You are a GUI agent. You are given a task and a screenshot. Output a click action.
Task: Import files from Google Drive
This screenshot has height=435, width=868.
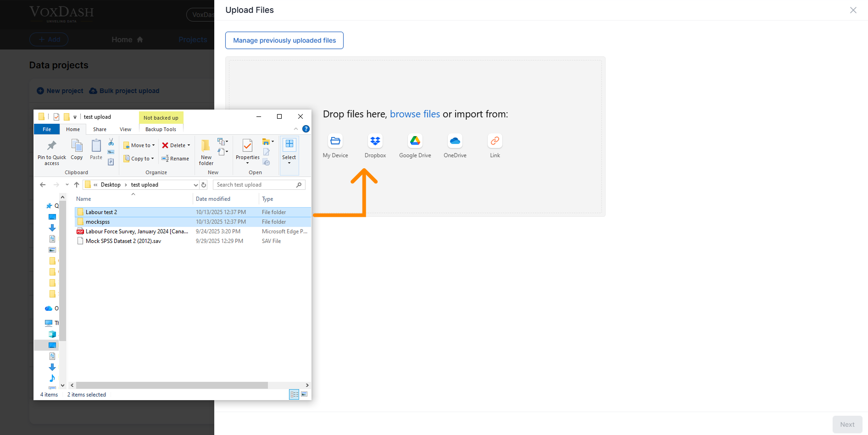coord(415,146)
